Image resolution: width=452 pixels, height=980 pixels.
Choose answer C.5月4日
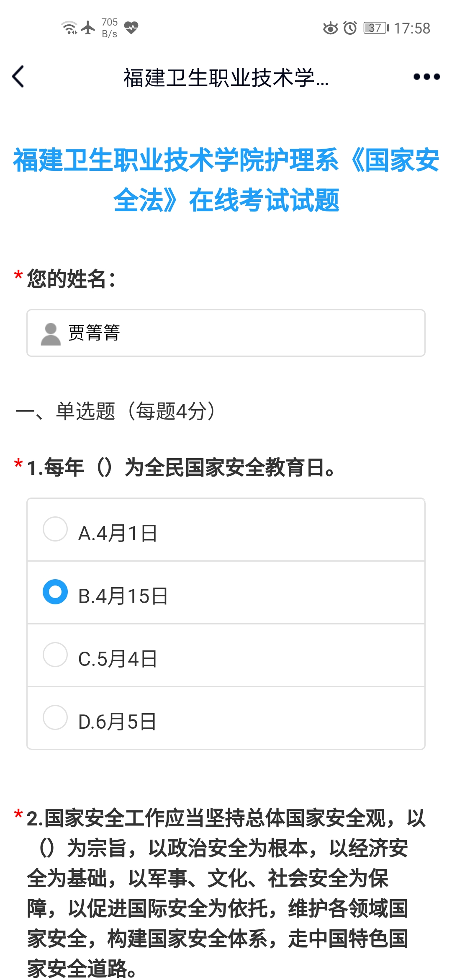[55, 655]
